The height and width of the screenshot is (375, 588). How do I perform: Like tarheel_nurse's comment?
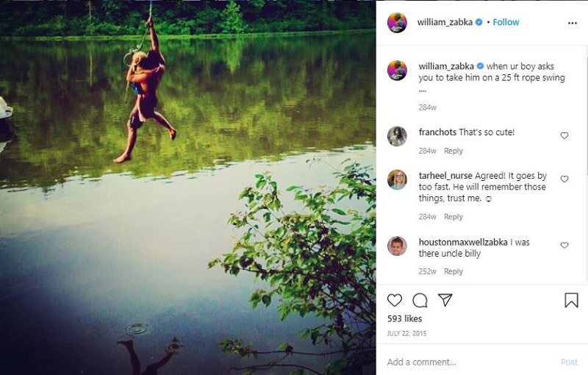564,179
